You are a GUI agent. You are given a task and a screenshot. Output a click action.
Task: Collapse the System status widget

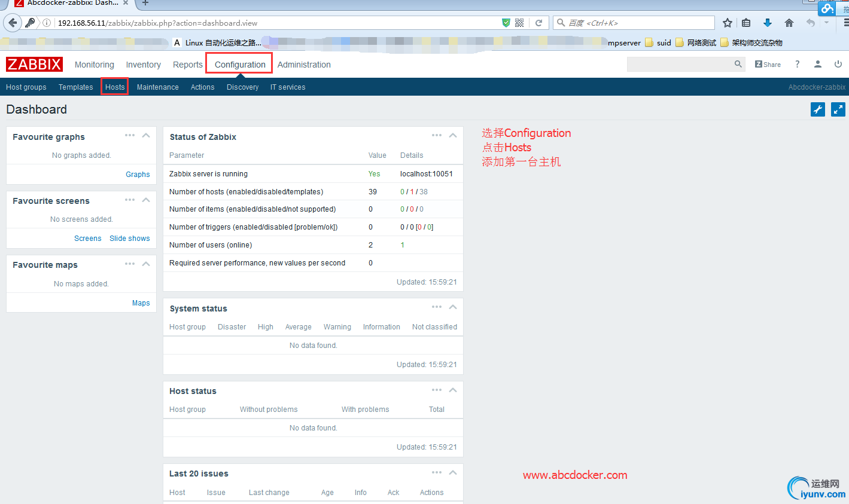[453, 307]
